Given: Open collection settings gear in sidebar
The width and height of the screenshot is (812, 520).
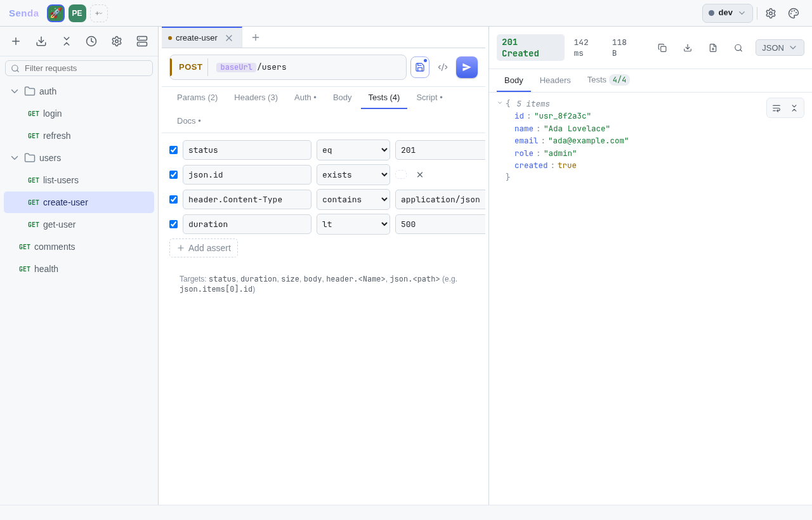Looking at the screenshot, I should 117,41.
